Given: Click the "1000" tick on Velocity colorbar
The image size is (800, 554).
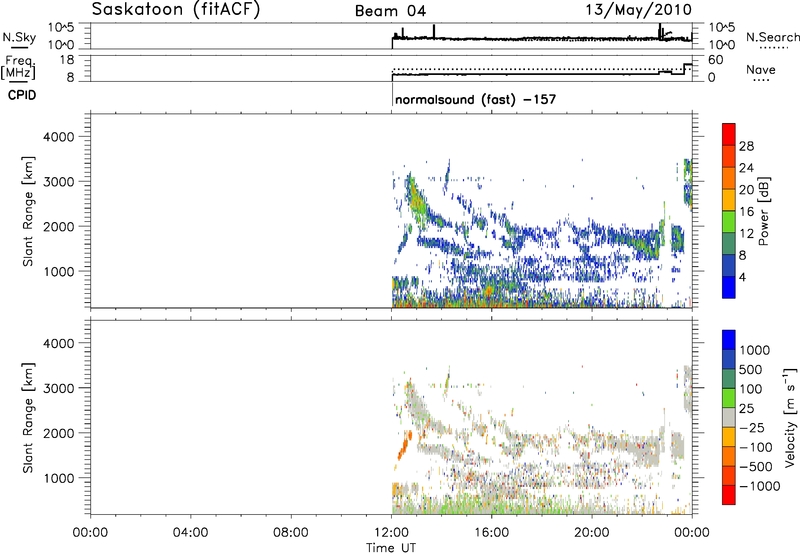Looking at the screenshot, I should pyautogui.click(x=755, y=350).
